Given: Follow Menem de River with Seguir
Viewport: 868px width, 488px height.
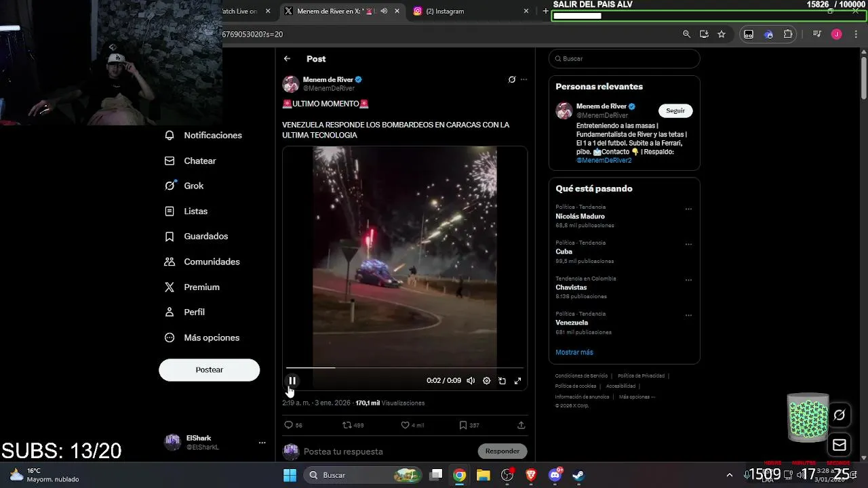Looking at the screenshot, I should click(675, 110).
